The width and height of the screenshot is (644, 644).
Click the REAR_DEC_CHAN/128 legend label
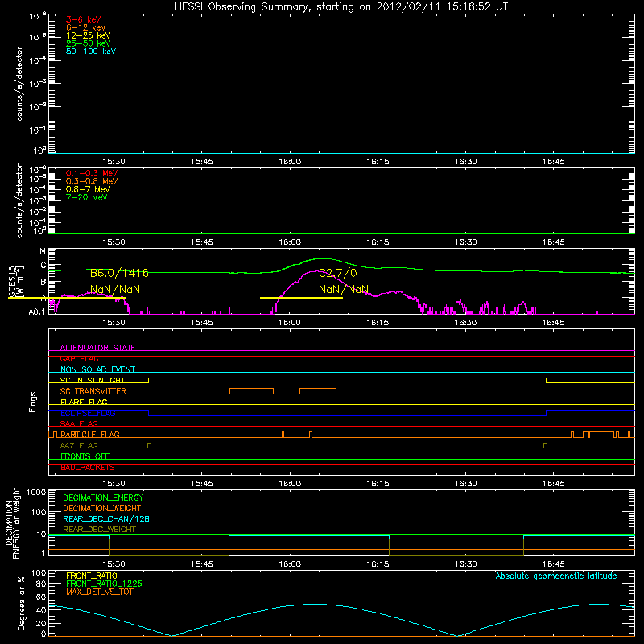(106, 518)
